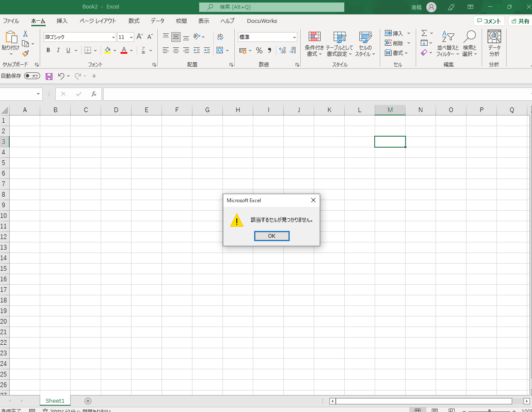
Task: Open 条件付き書式 conditional formatting
Action: pos(314,44)
